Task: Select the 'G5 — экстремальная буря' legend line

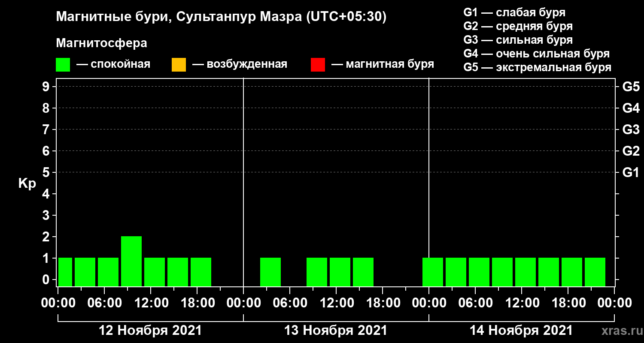Action: [x=538, y=67]
